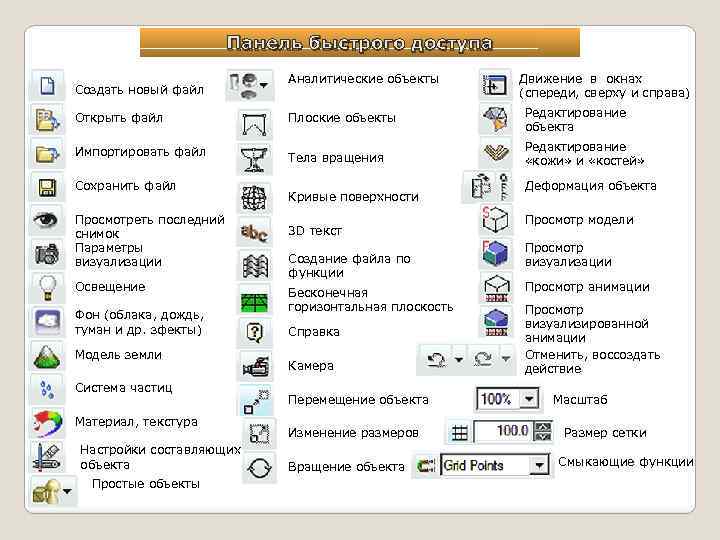720x540 pixels.
Task: Click the Панель быстрого доступа title
Action: tap(360, 43)
